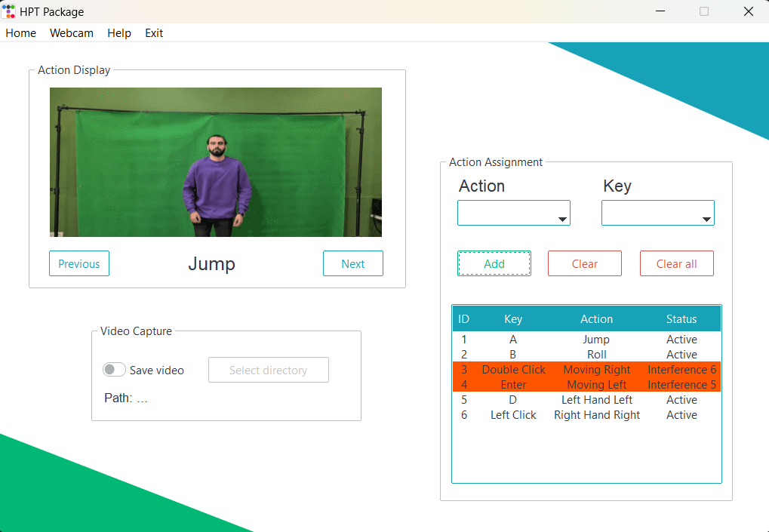
Task: Advance with the Next button
Action: pyautogui.click(x=352, y=263)
